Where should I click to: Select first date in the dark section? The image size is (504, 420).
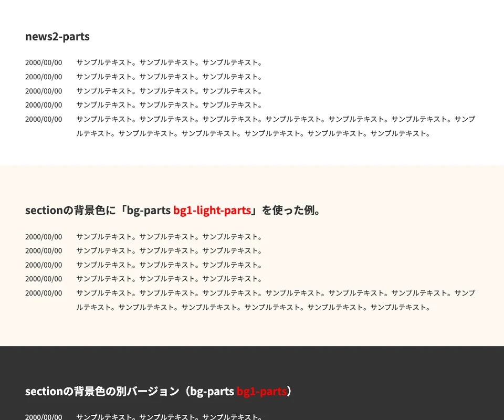pos(44,417)
